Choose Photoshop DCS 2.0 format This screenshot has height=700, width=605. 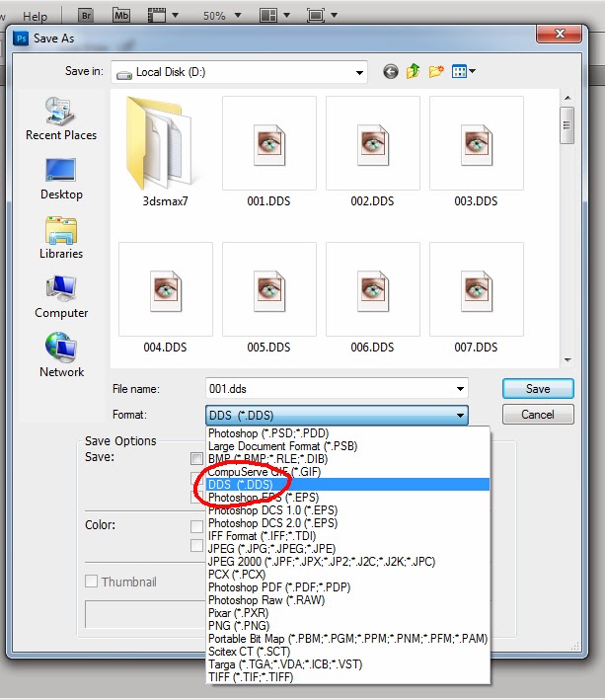click(x=347, y=523)
